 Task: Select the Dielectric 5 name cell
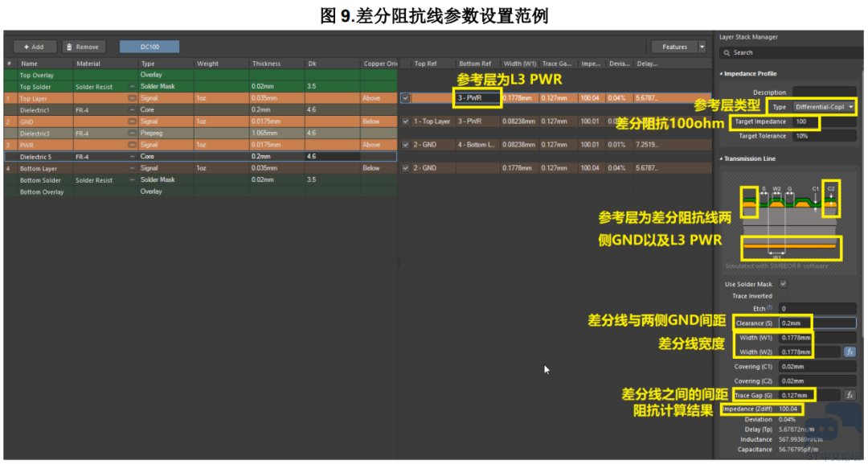point(35,158)
